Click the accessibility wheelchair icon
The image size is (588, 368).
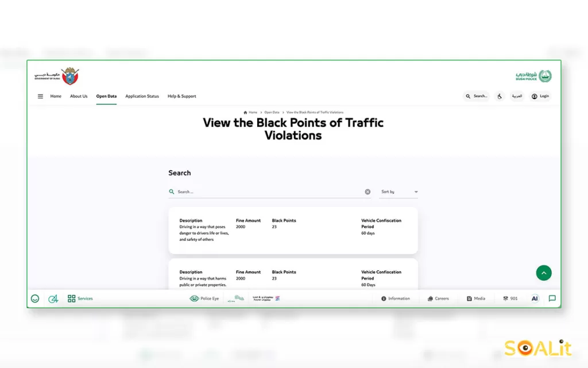pos(500,97)
